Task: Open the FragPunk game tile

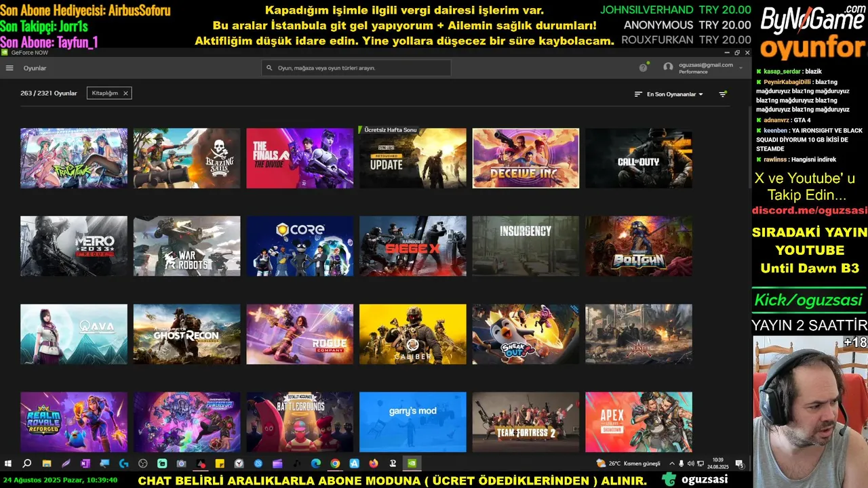Action: coord(74,158)
